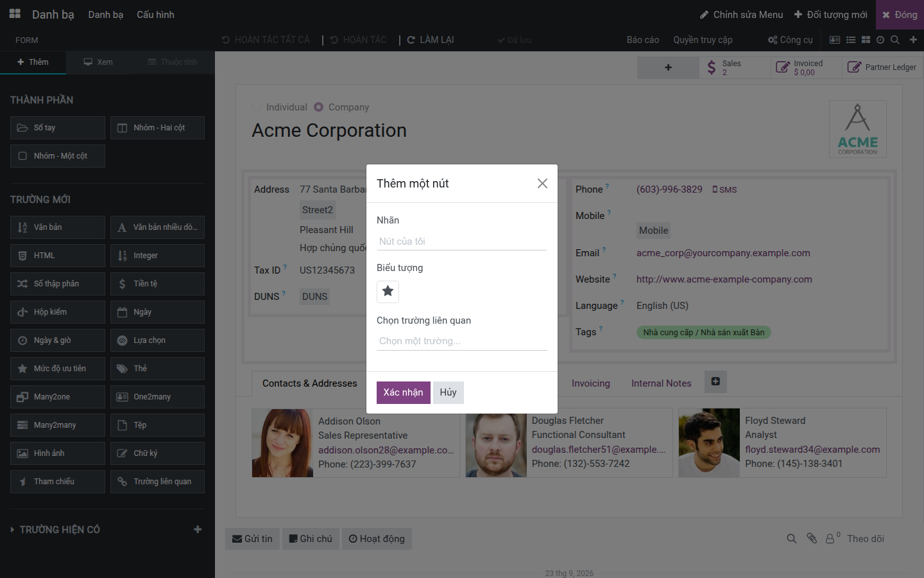Switch to the kanban view icon
Screen dimensions: 924x578
[866, 40]
